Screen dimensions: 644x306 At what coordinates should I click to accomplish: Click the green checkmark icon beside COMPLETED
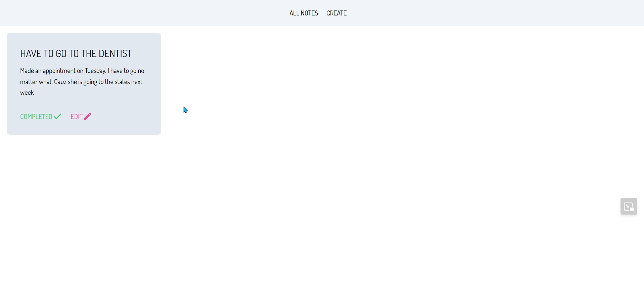[58, 116]
